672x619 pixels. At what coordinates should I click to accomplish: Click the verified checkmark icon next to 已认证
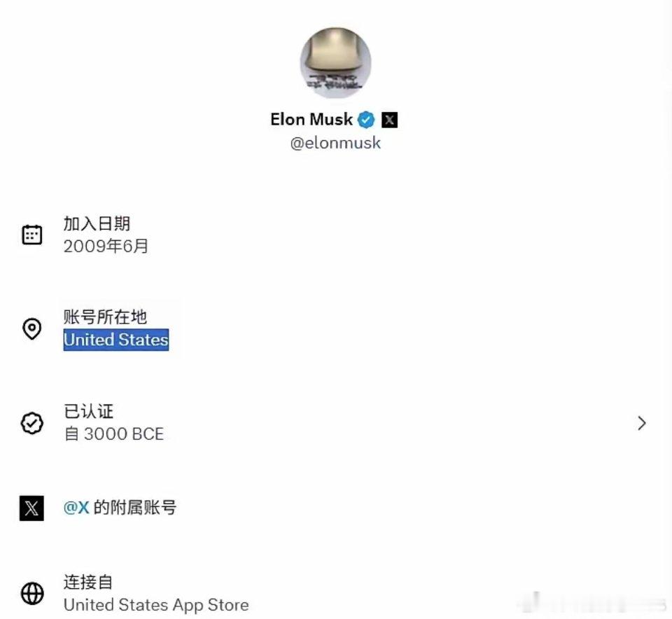pyautogui.click(x=31, y=423)
